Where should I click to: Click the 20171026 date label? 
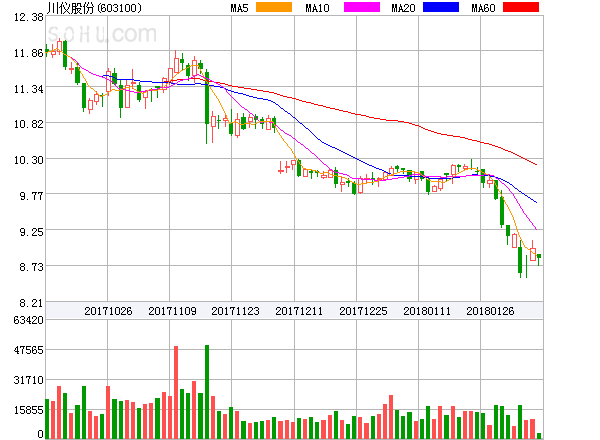(x=108, y=311)
